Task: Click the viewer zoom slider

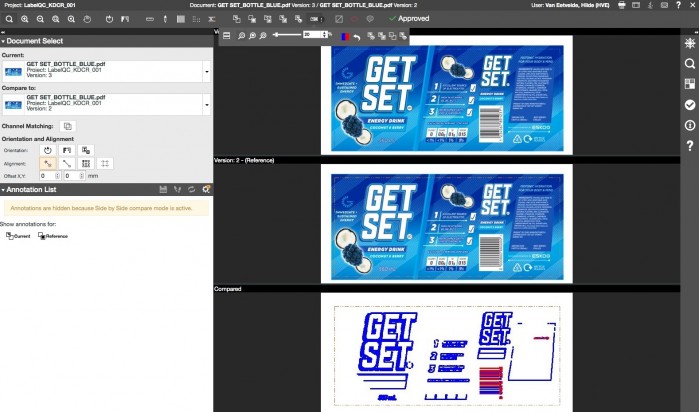Action: click(300, 35)
